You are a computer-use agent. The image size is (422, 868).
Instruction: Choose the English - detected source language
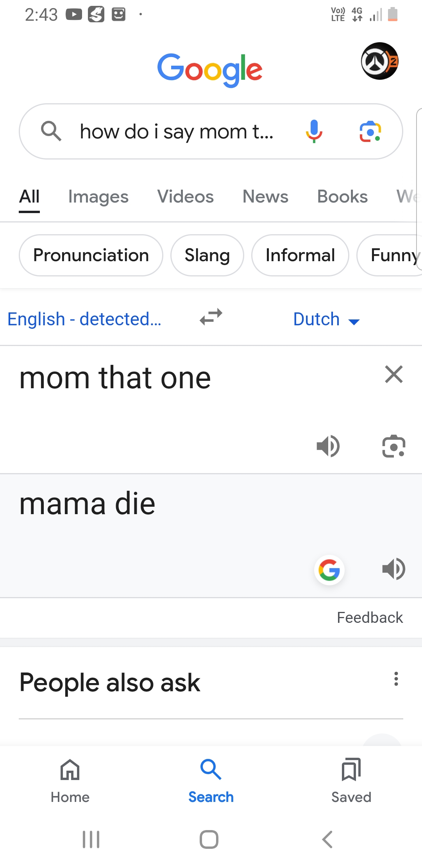point(84,319)
